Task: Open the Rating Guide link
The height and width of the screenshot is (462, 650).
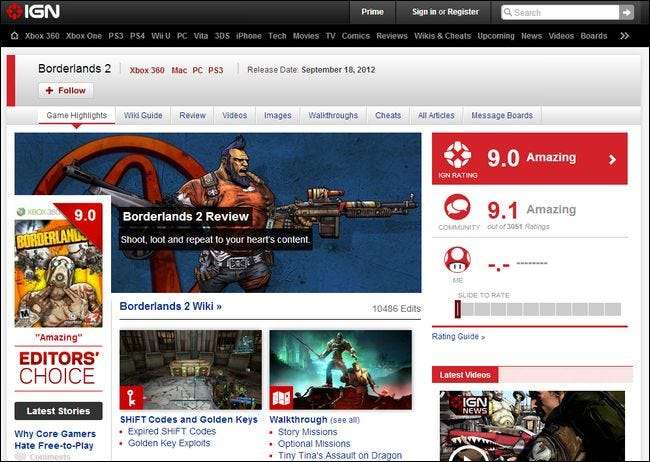Action: [x=458, y=337]
